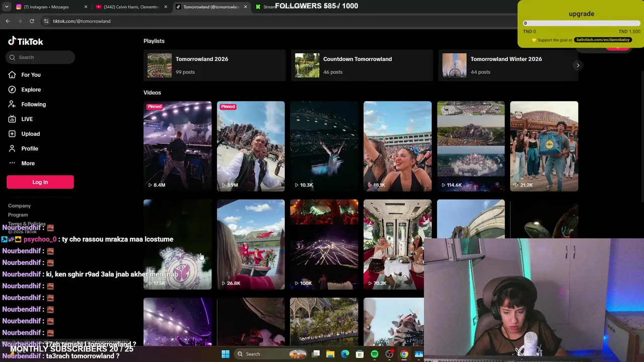Click the TikTok sidebar Search field

pyautogui.click(x=41, y=57)
